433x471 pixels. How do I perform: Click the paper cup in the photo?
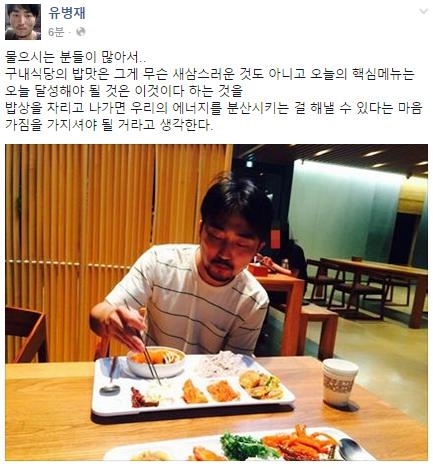(340, 382)
